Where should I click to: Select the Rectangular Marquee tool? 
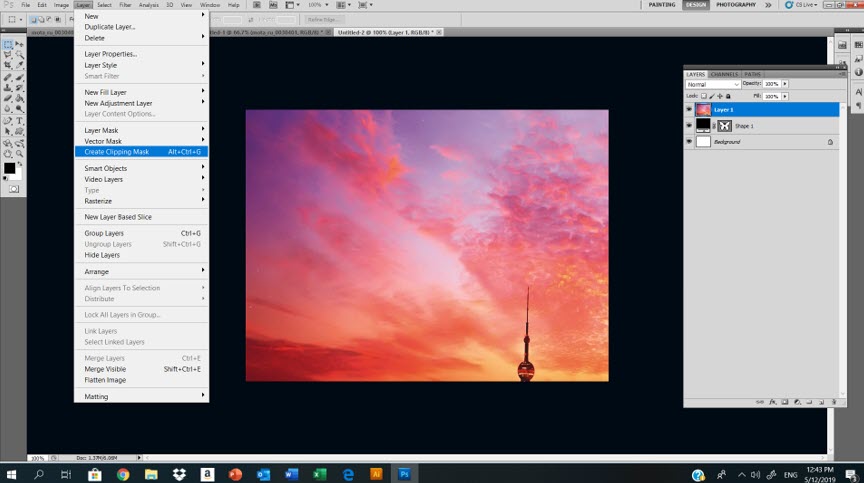click(x=8, y=44)
